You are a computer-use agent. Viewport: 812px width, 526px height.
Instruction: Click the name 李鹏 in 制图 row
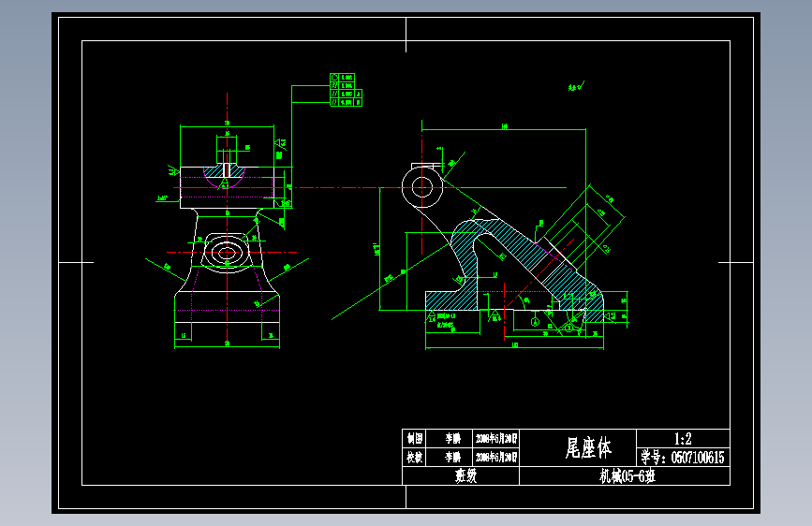coord(452,439)
